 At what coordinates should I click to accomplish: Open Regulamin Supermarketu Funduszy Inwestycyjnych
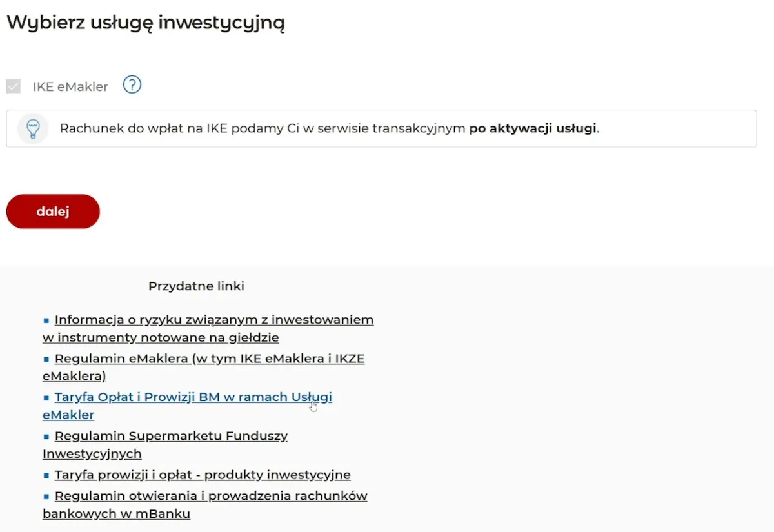pos(171,436)
